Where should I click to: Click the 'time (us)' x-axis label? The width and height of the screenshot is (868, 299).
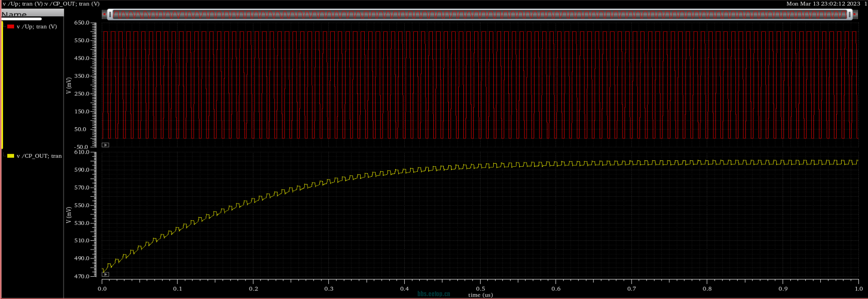481,295
